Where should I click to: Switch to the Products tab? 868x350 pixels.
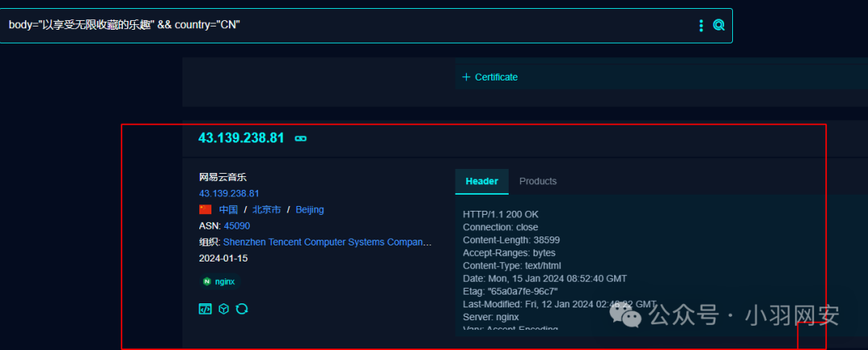(x=538, y=181)
